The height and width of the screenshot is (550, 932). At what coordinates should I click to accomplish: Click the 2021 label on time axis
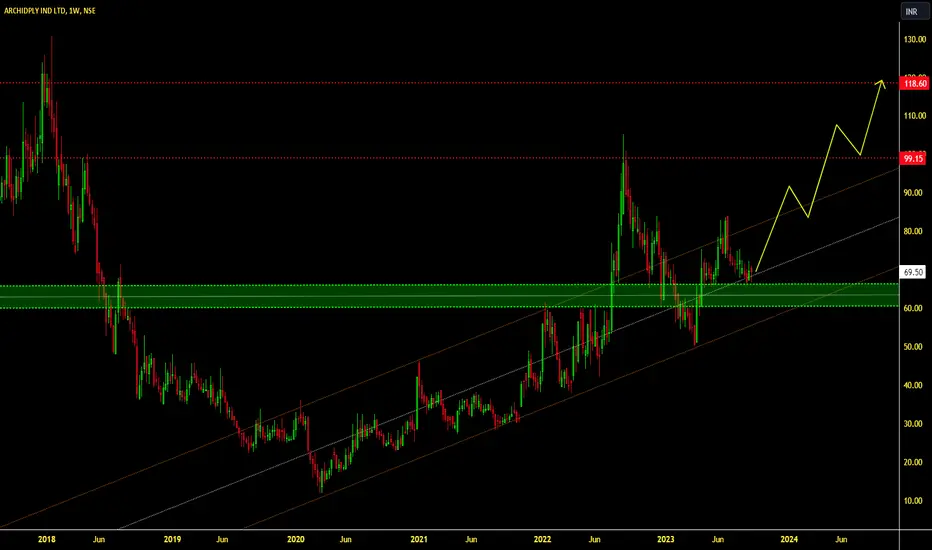[418, 539]
